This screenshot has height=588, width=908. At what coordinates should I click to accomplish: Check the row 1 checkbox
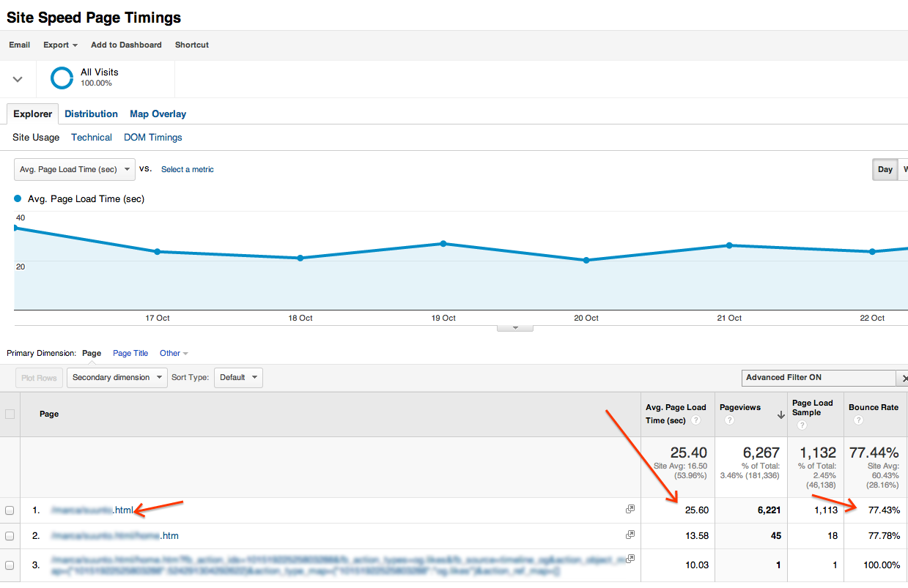[10, 510]
